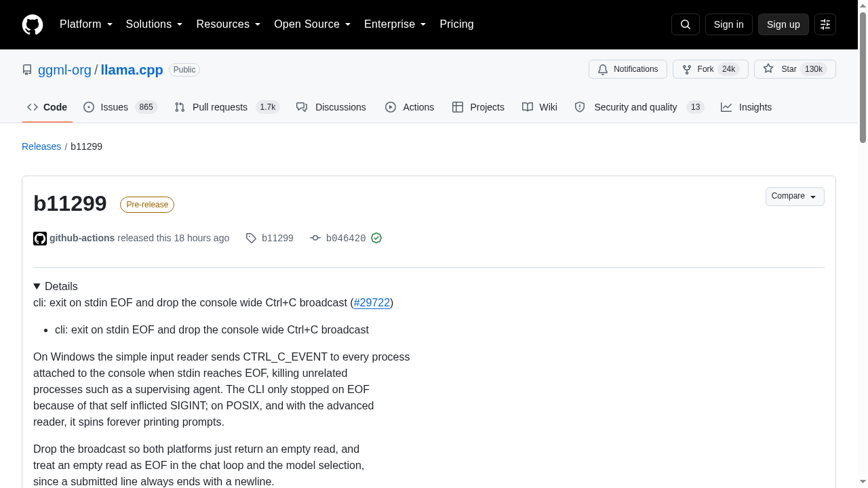Screen dimensions: 868x488
Task: Go to the GitHub homepage logo
Action: pos(33,24)
